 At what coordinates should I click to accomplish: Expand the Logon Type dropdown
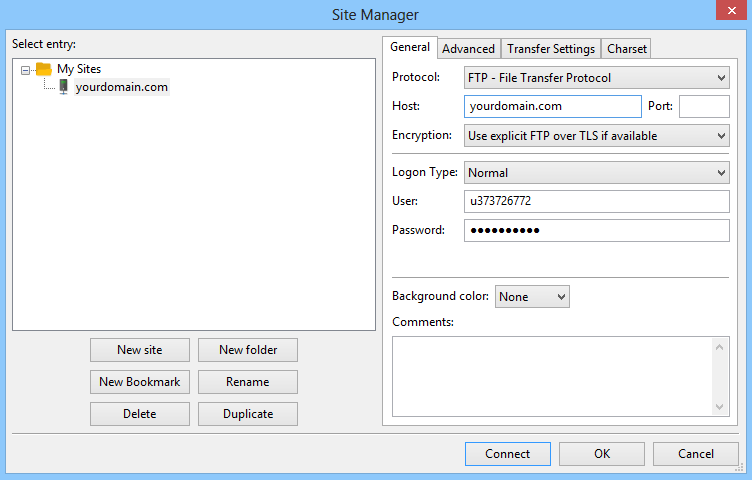point(597,173)
